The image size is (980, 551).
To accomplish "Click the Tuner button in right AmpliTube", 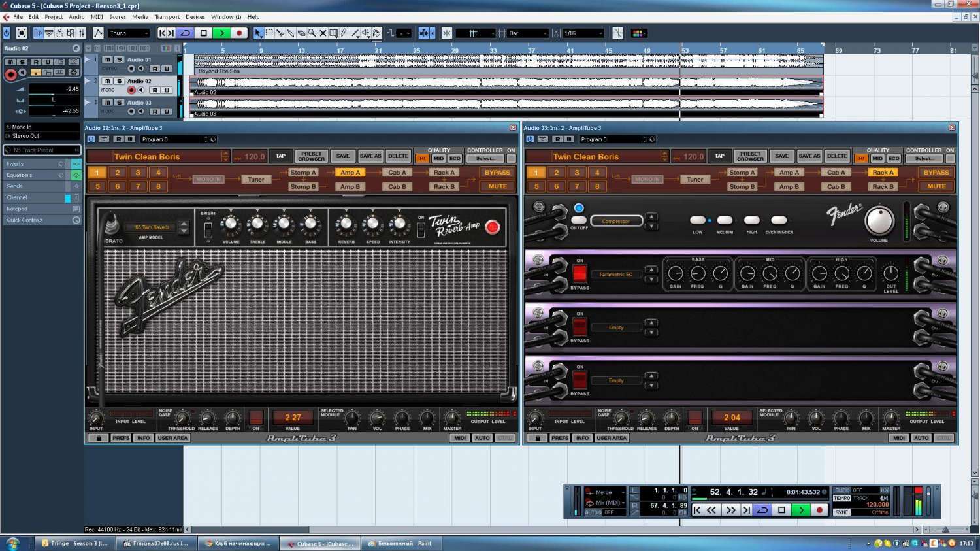I will [x=695, y=180].
